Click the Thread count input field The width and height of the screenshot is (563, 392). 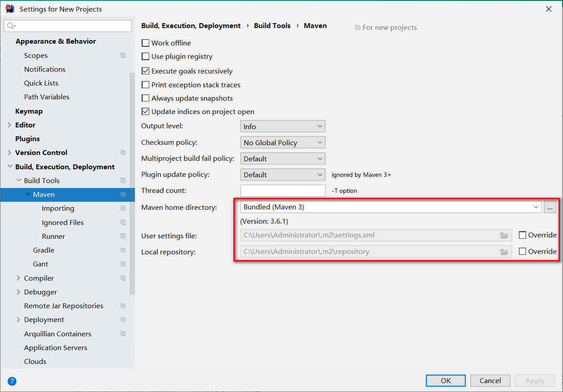[x=283, y=191]
